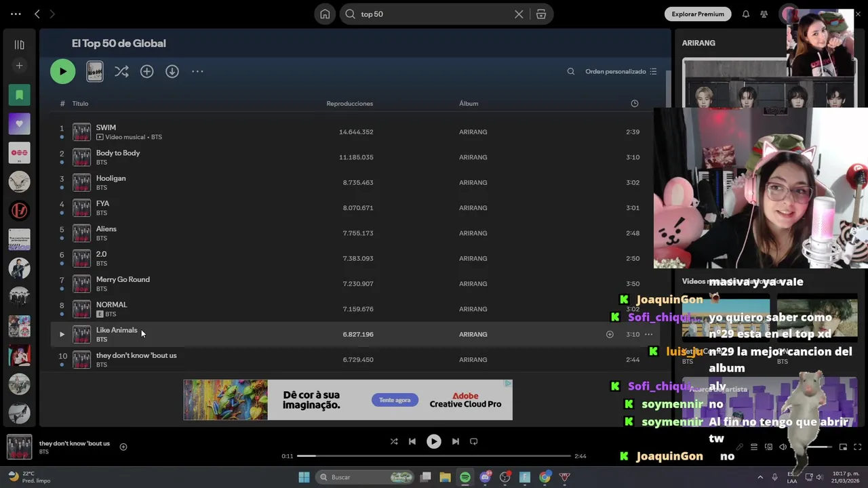Open Chrome from taskbar
Screen dimensions: 868x488
545,477
